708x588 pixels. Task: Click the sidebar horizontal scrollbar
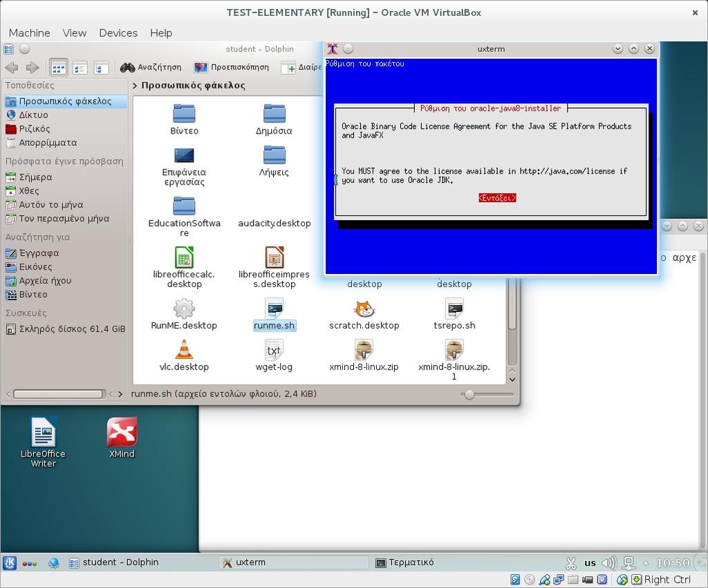(59, 394)
